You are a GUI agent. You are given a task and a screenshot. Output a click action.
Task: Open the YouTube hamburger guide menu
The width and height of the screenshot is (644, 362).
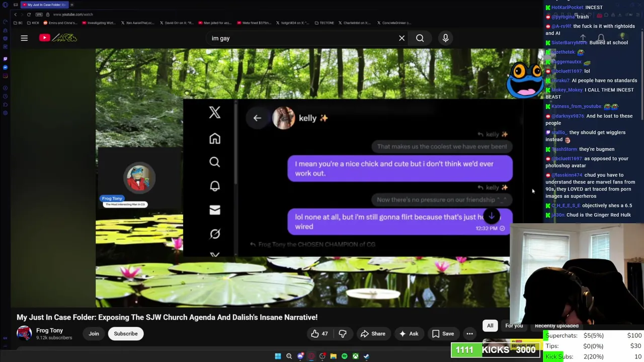pos(24,38)
